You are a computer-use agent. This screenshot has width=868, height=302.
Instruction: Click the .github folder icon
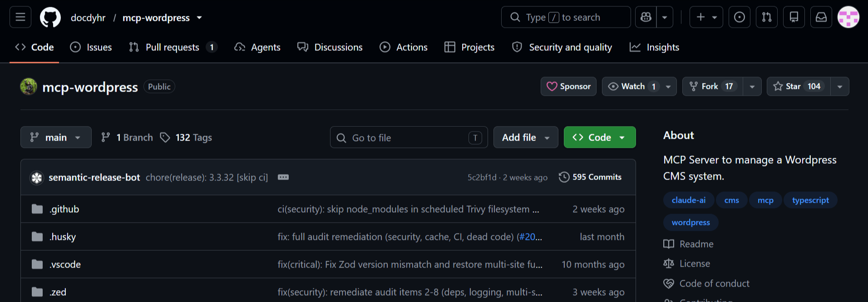(37, 209)
